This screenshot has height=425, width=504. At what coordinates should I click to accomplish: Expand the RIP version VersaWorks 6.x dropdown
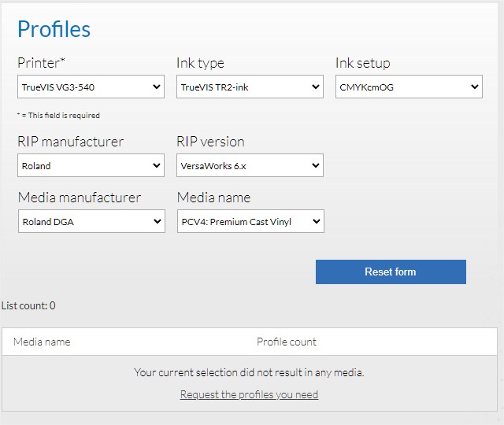point(250,165)
